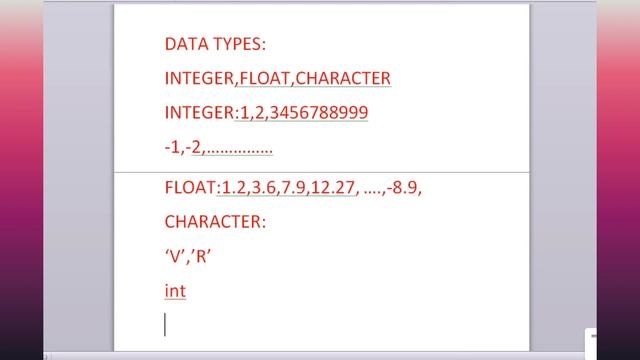Click the page break gap between pages
The height and width of the screenshot is (360, 640).
coord(322,172)
